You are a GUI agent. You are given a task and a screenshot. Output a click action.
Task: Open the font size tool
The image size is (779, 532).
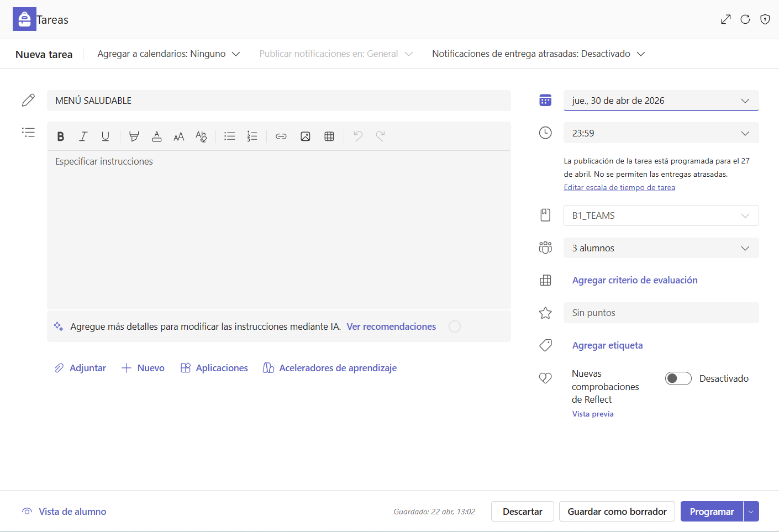point(179,136)
